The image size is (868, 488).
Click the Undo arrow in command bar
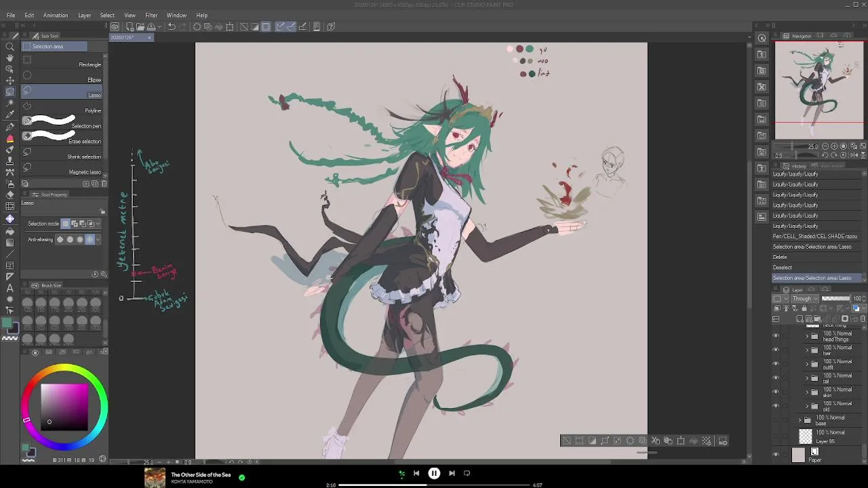click(172, 26)
